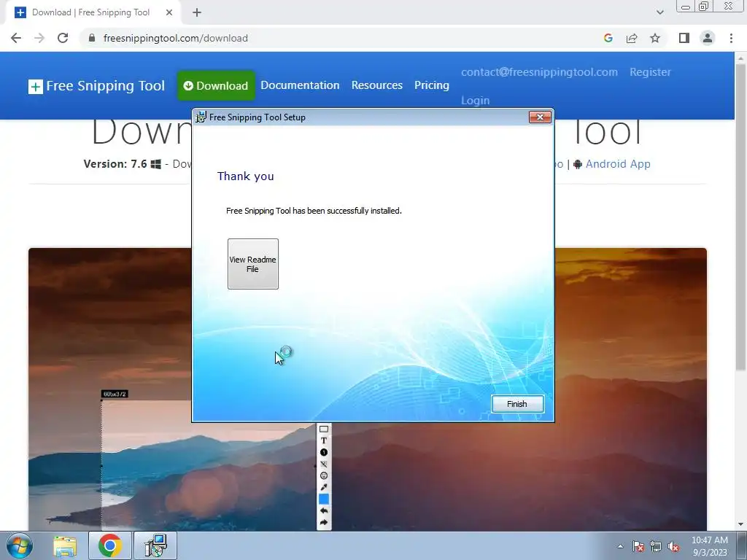Select the setup installer taskbar icon
The image size is (747, 560).
click(x=155, y=545)
